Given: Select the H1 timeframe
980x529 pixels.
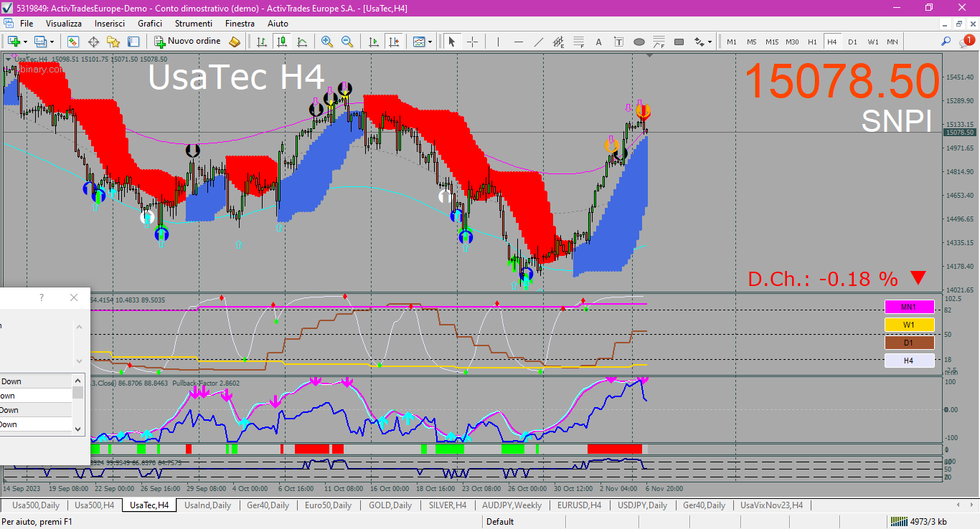Looking at the screenshot, I should click(x=812, y=42).
